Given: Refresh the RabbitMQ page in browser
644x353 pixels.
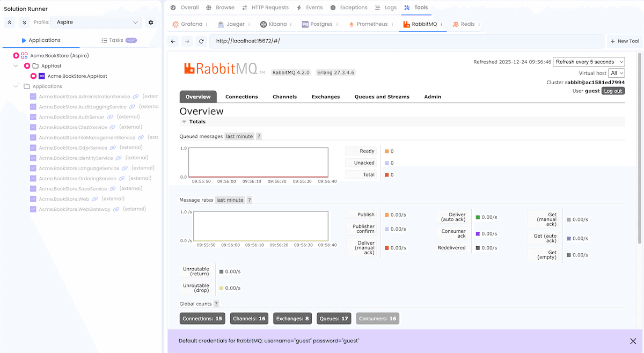Looking at the screenshot, I should pyautogui.click(x=201, y=41).
